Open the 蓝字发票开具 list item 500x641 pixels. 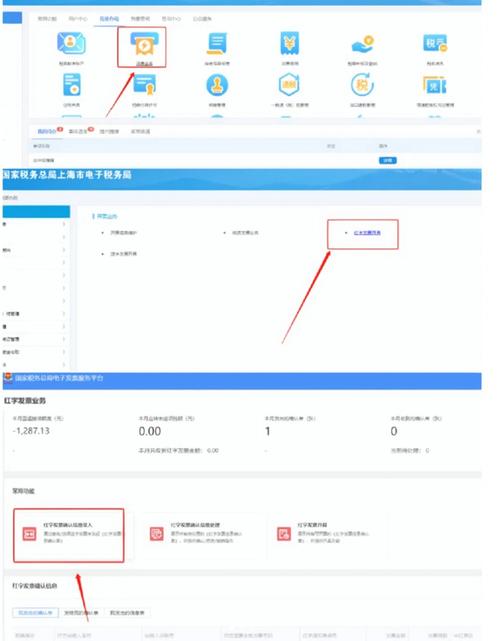click(123, 254)
